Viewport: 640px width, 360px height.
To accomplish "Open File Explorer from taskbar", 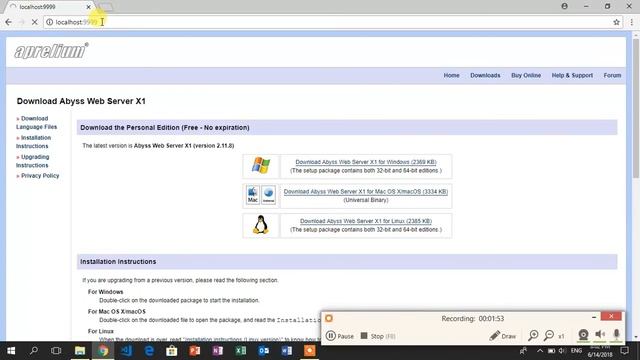I will click(80, 351).
